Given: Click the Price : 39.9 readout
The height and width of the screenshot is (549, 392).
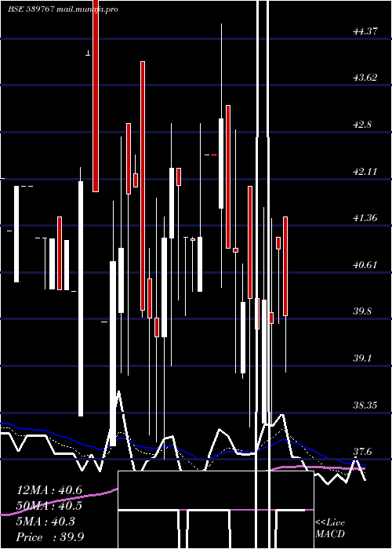Looking at the screenshot, I should (x=50, y=536).
